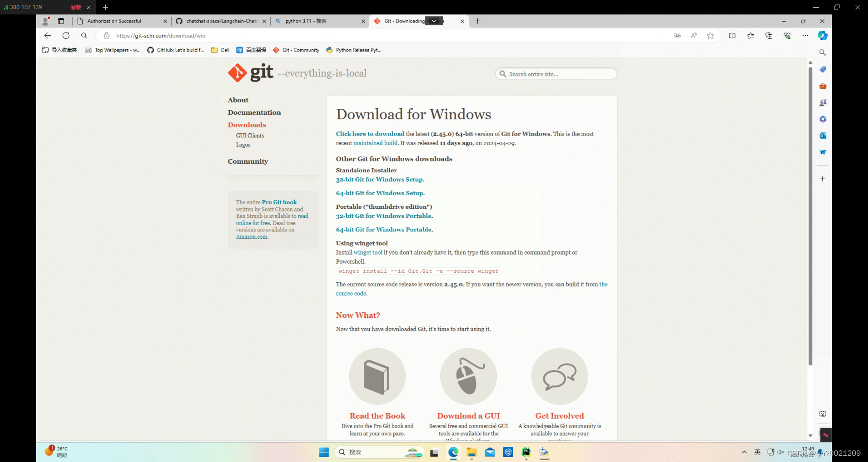The width and height of the screenshot is (868, 462).
Task: Open the collections icon
Action: [769, 36]
